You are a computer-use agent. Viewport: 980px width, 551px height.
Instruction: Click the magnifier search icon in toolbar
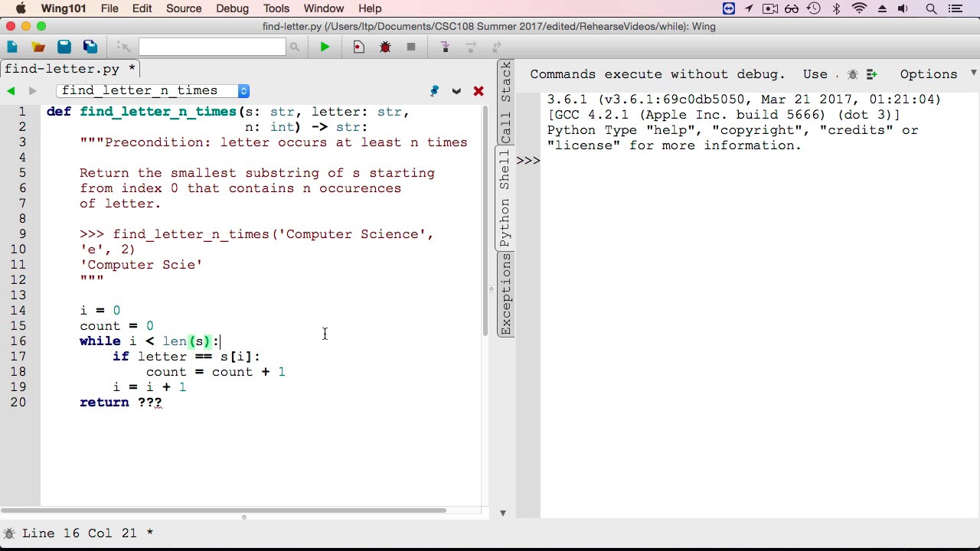[x=294, y=47]
